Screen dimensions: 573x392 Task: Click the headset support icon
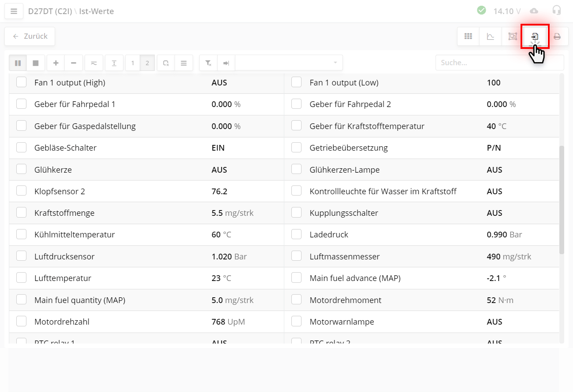[x=557, y=11]
